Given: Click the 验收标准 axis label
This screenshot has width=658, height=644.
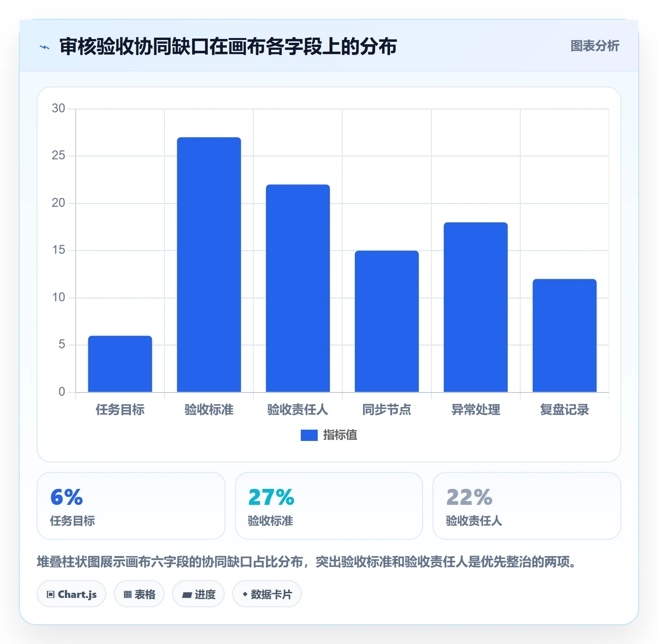Looking at the screenshot, I should [x=209, y=410].
